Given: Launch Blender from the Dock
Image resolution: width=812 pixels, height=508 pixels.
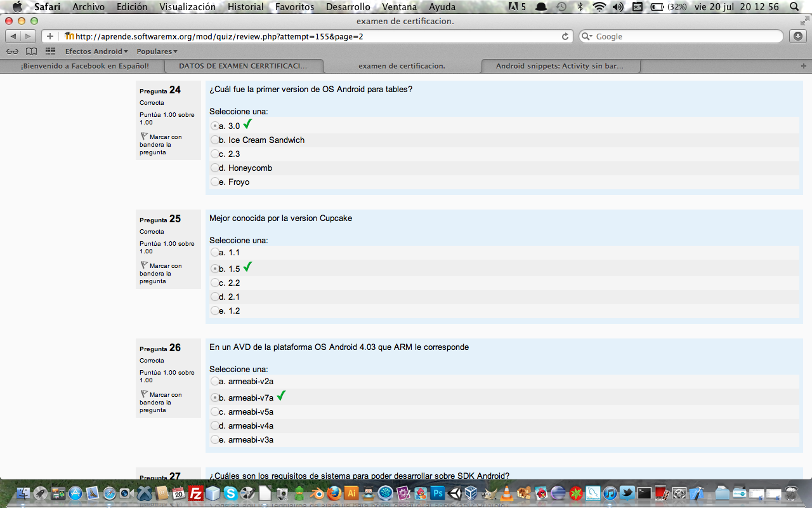Looking at the screenshot, I should coord(317,493).
